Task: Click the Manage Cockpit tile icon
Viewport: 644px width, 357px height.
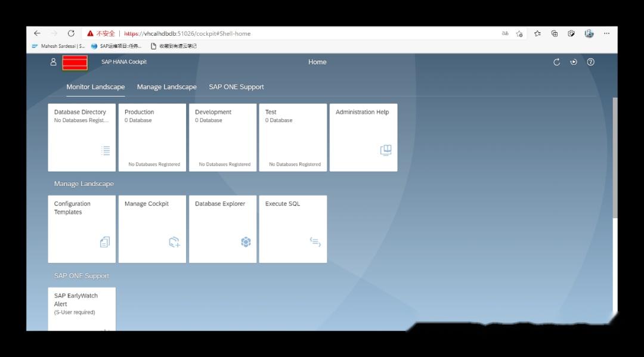Action: click(x=175, y=242)
